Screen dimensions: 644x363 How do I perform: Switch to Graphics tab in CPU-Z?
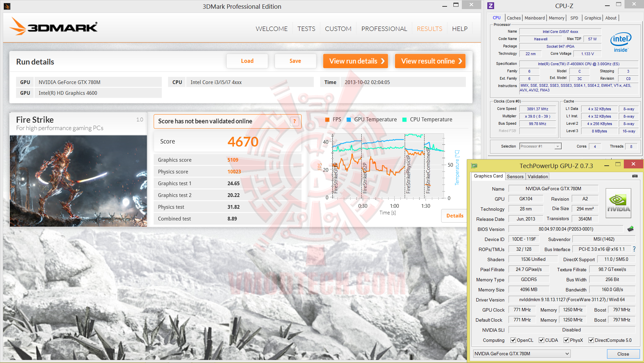click(x=593, y=18)
